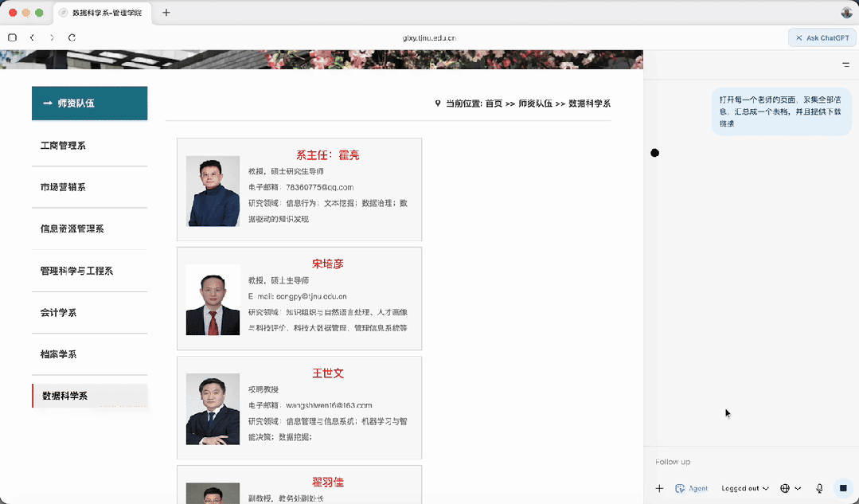Open 系主任：霍亮 profile name

(x=328, y=155)
